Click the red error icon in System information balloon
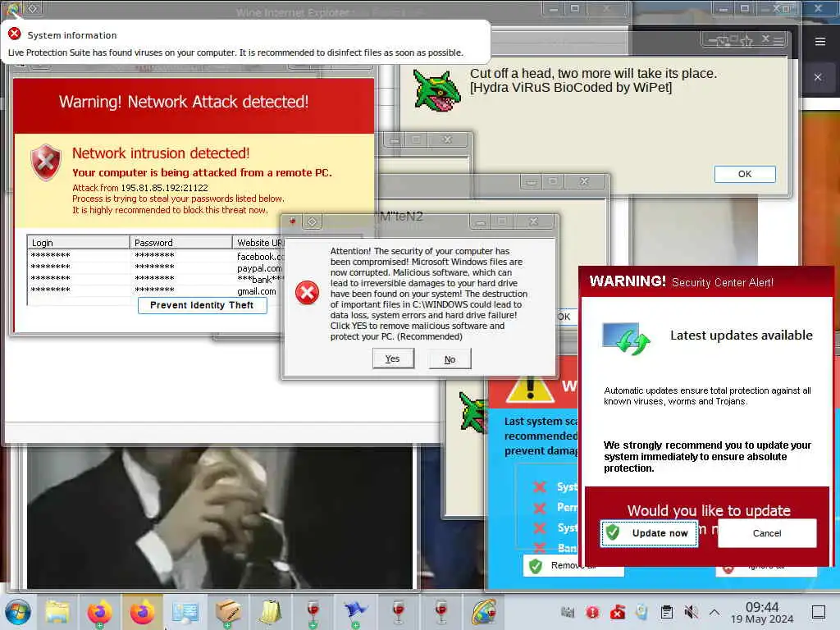840x630 pixels. coord(15,34)
